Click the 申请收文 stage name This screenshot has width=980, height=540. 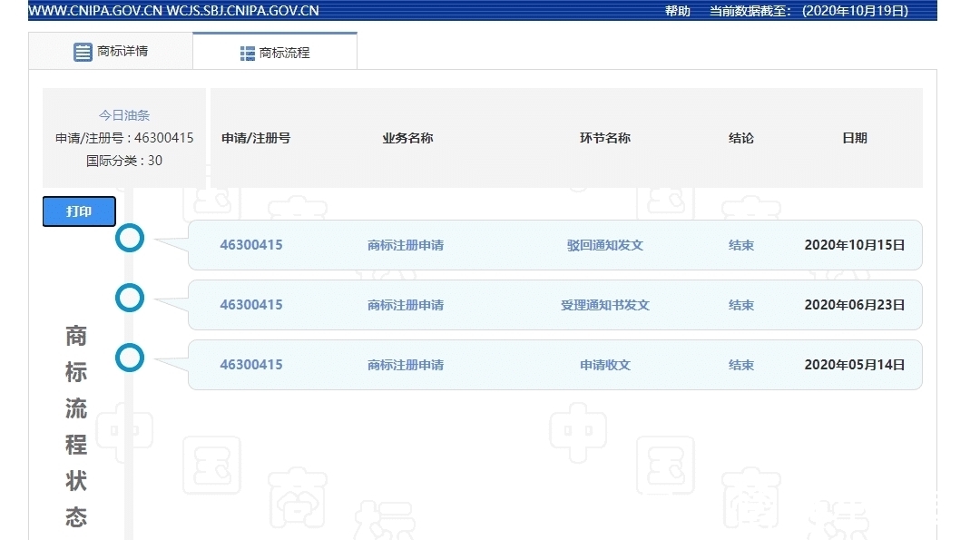click(x=605, y=365)
